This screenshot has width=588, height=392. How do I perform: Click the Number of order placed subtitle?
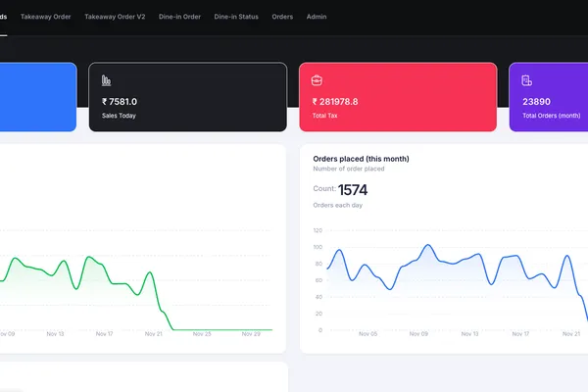point(349,169)
